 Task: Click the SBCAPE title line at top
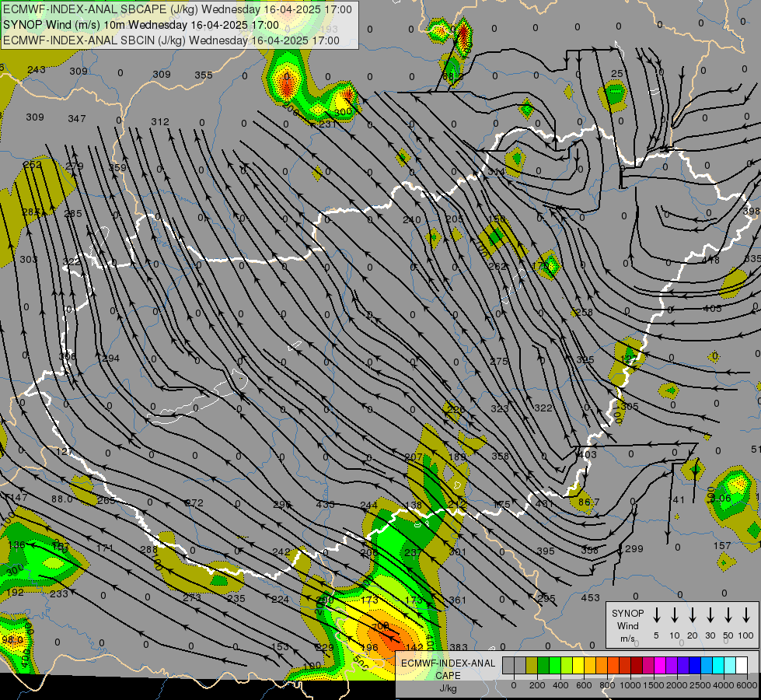pyautogui.click(x=177, y=9)
